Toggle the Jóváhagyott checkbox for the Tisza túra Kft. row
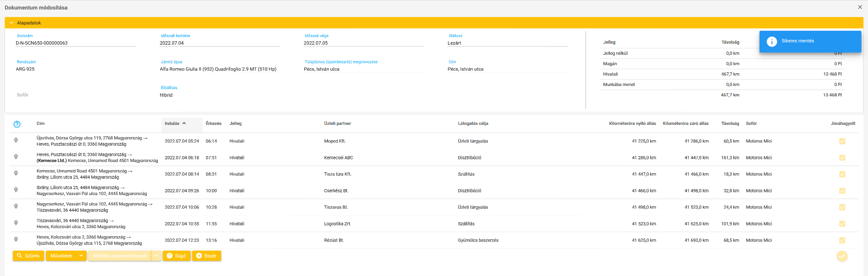Image resolution: width=868 pixels, height=276 pixels. tap(842, 174)
